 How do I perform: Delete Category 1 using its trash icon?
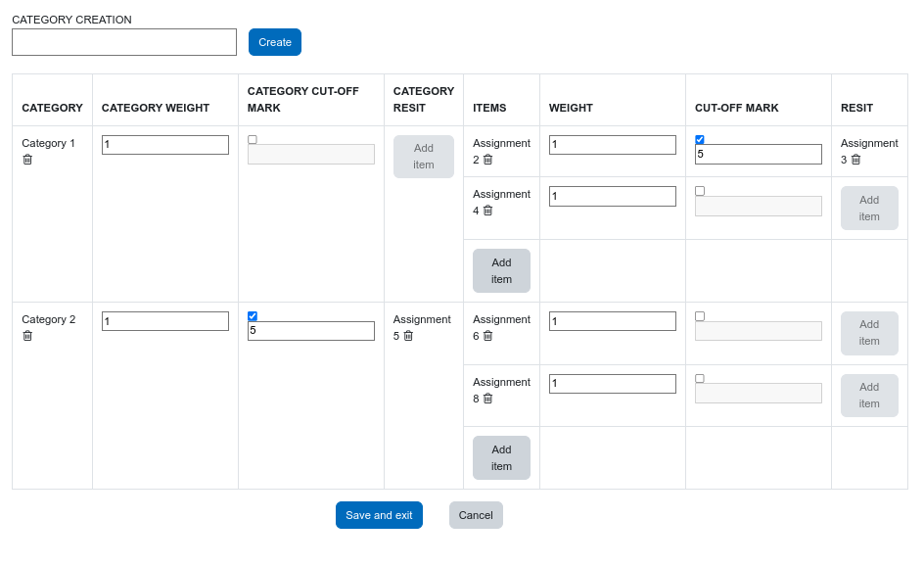click(27, 160)
